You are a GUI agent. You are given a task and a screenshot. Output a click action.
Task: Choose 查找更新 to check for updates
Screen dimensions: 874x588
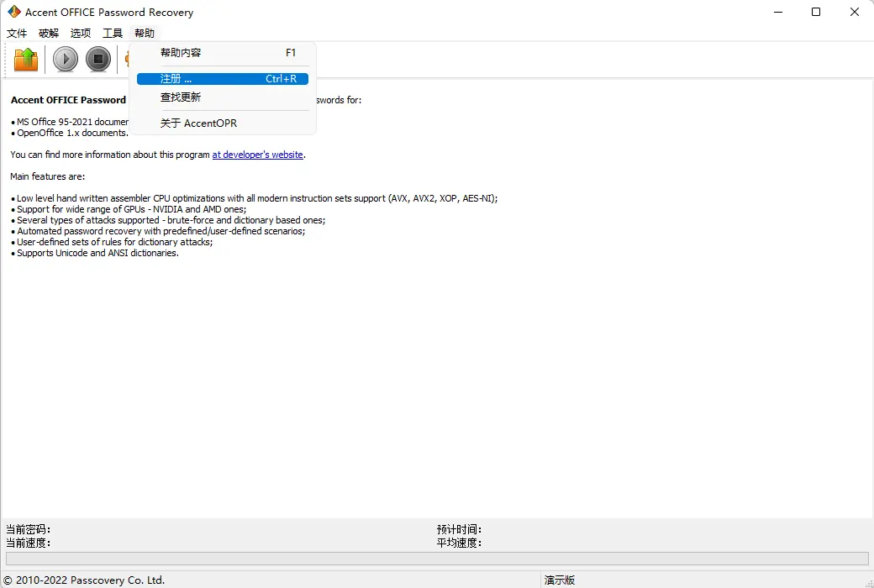223,97
